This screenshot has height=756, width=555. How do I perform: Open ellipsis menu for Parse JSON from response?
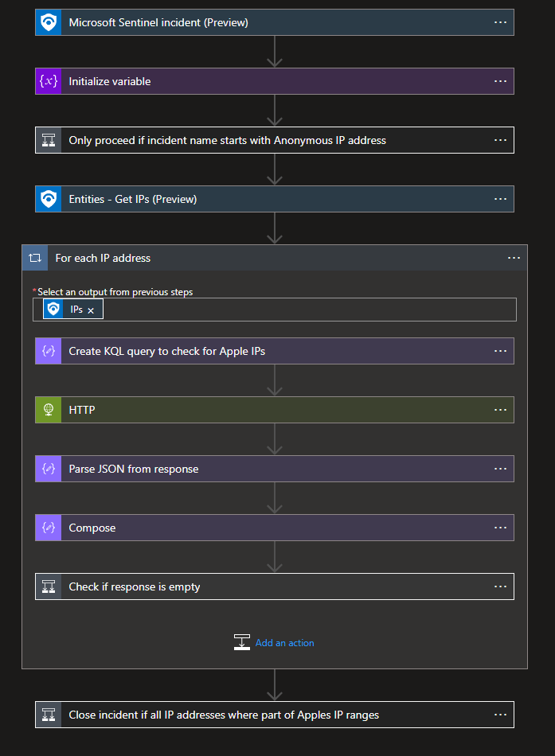[501, 469]
